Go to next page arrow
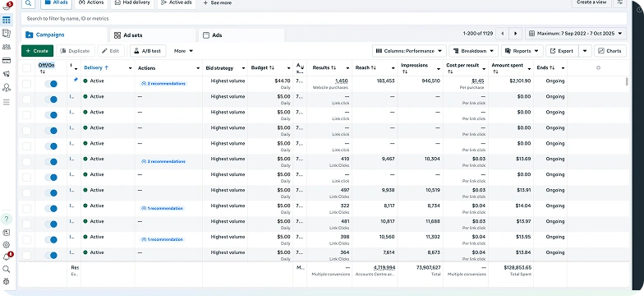644x296 pixels. [x=516, y=34]
